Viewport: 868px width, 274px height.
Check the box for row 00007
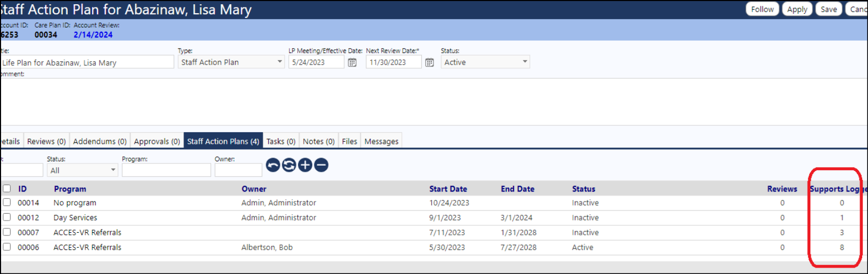pyautogui.click(x=7, y=232)
